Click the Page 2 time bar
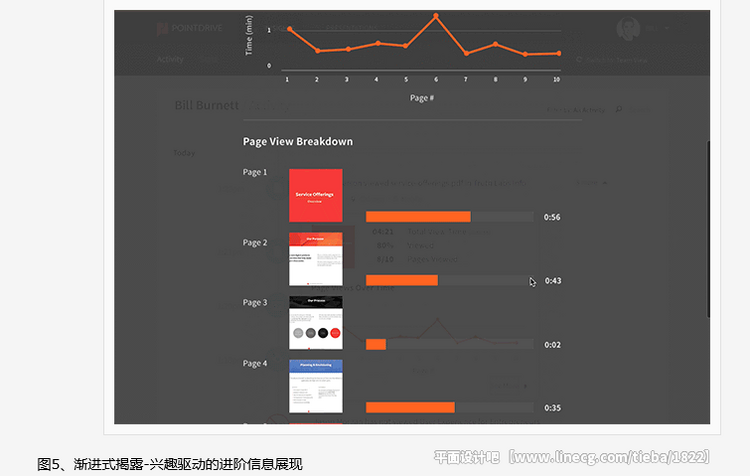Viewport: 750px width, 476px height. click(x=450, y=280)
